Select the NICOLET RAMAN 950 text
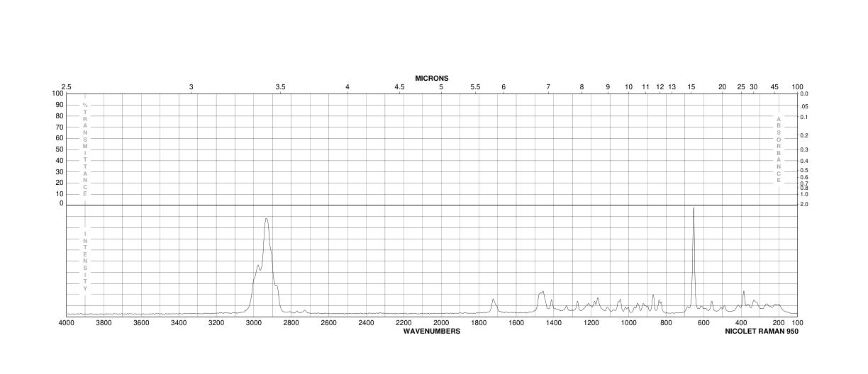The height and width of the screenshot is (374, 868). tap(762, 331)
